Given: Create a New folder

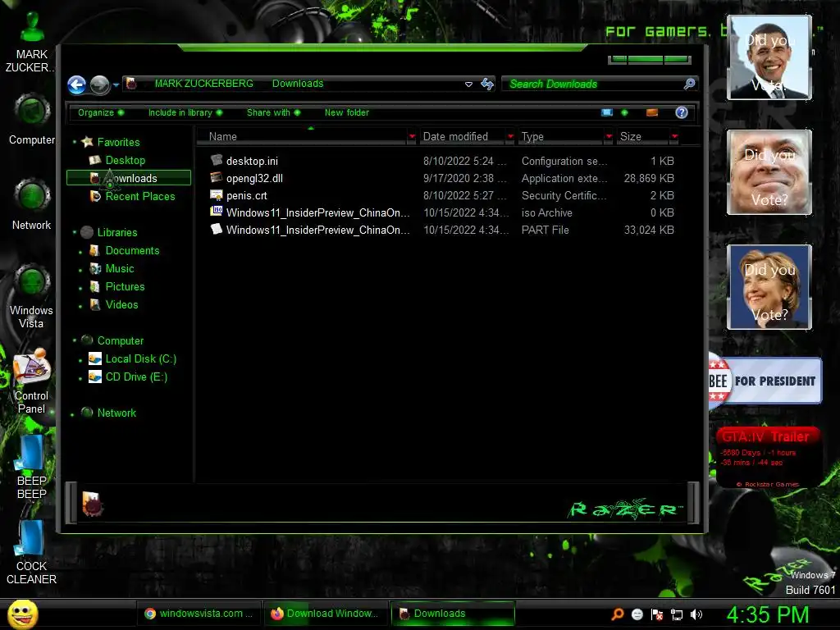Looking at the screenshot, I should (x=347, y=112).
